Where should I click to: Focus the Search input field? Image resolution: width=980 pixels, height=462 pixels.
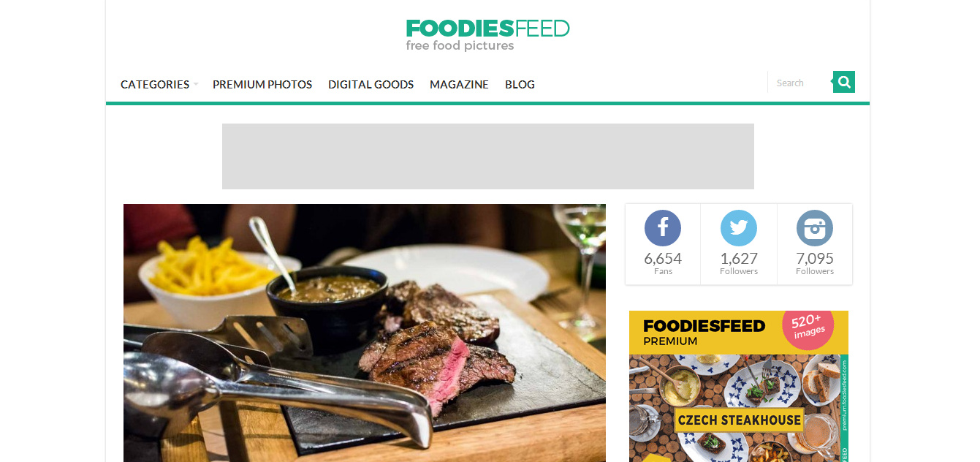point(800,83)
